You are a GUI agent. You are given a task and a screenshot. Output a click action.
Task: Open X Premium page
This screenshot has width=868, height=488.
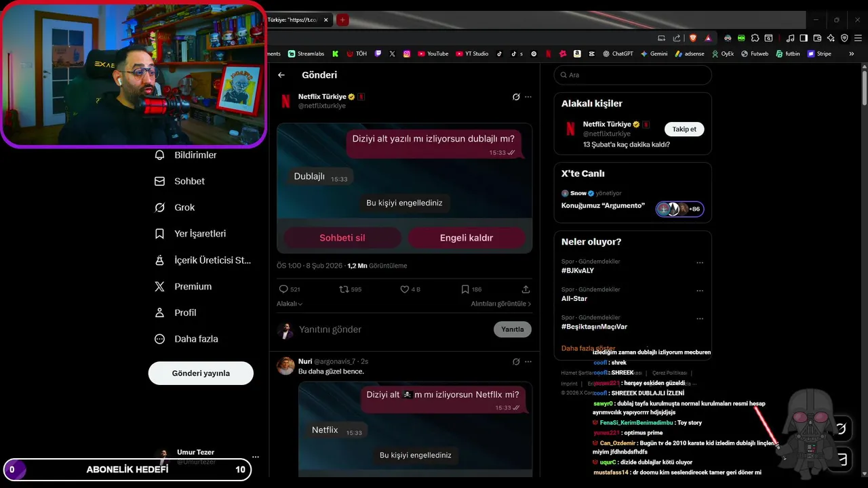[x=183, y=287]
